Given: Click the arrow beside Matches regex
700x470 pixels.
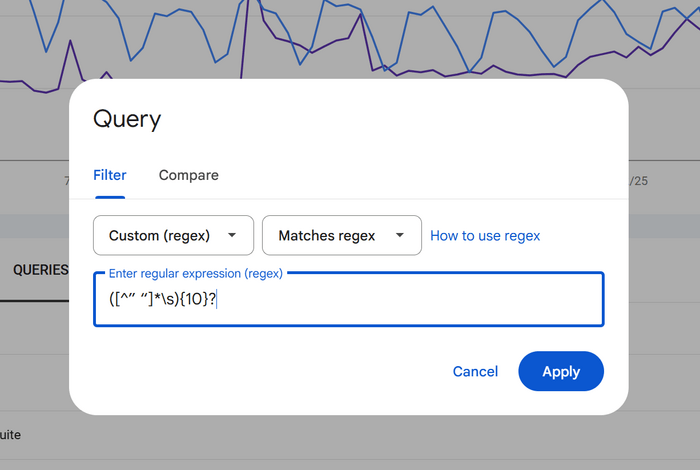Looking at the screenshot, I should point(400,236).
